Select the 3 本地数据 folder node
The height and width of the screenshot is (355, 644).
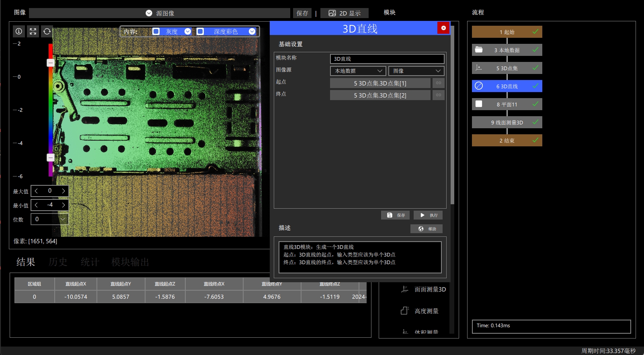click(x=507, y=50)
